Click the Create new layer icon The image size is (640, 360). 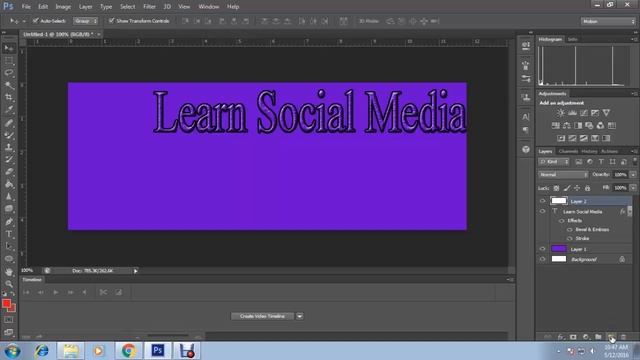point(611,337)
